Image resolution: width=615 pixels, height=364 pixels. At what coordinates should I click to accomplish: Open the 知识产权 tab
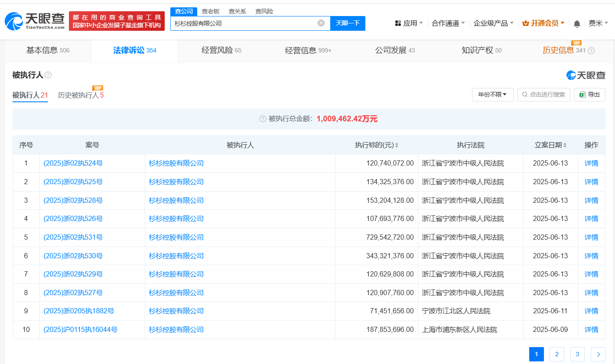pyautogui.click(x=482, y=50)
